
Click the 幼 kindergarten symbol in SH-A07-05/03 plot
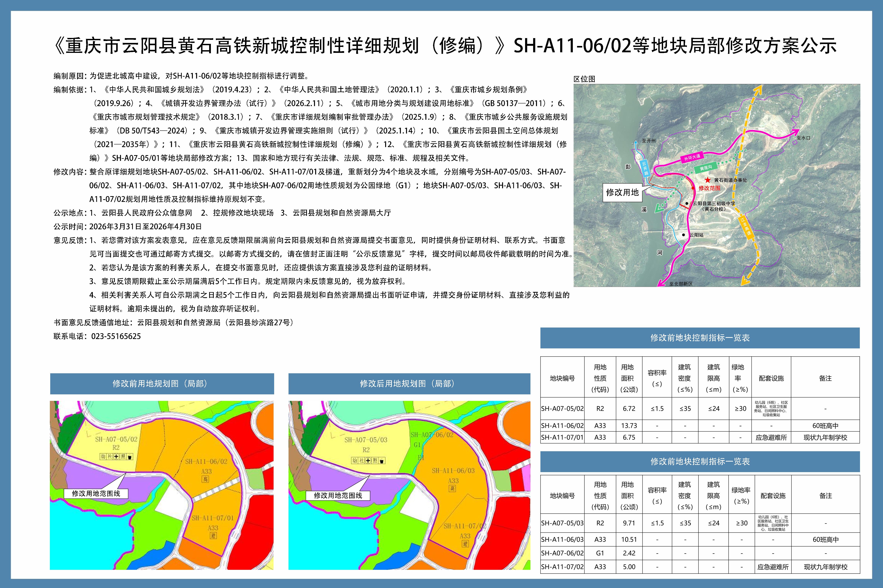click(x=355, y=461)
